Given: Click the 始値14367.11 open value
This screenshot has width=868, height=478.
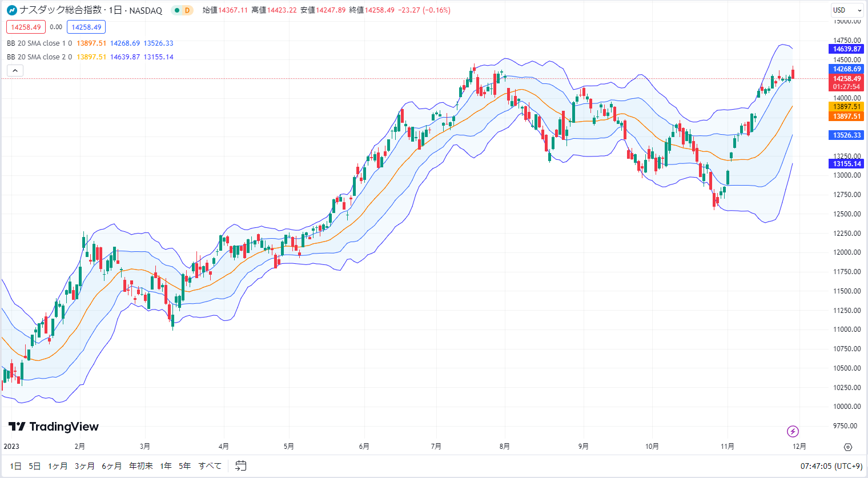Looking at the screenshot, I should [x=225, y=10].
